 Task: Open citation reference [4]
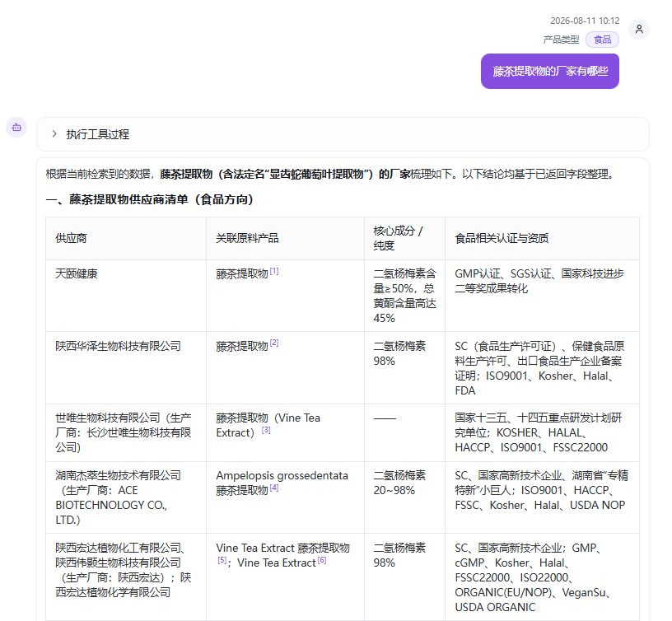(x=274, y=488)
